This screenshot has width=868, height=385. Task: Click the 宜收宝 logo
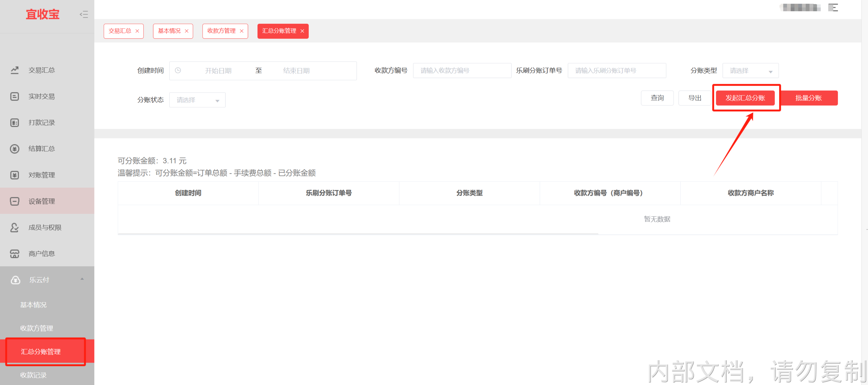[x=42, y=15]
